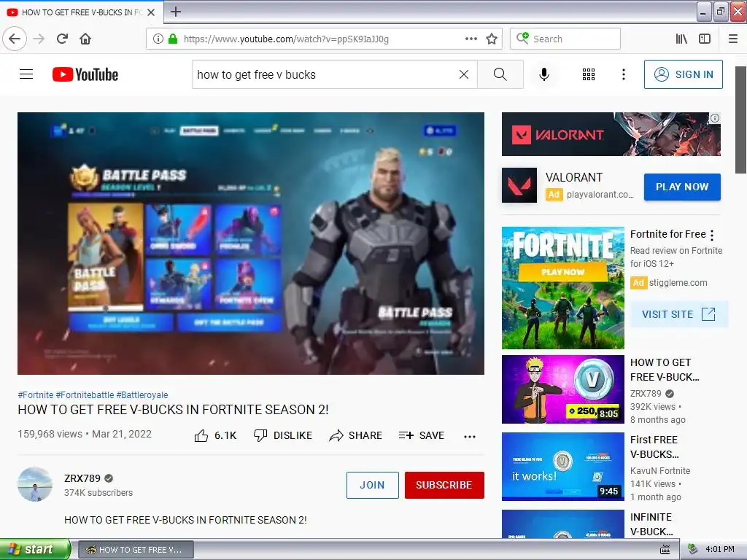Open INFINITE V-BUCK... video title

(651, 524)
